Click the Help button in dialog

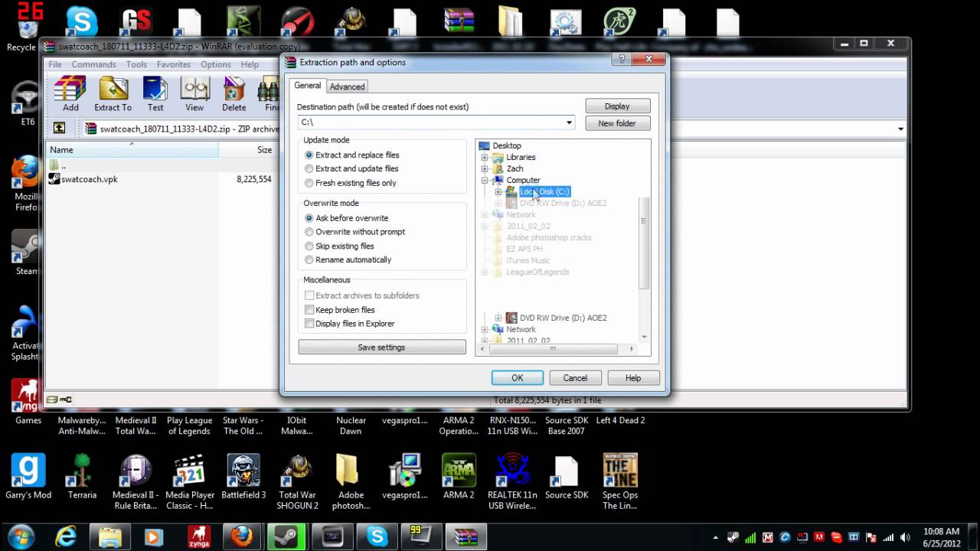pos(633,378)
